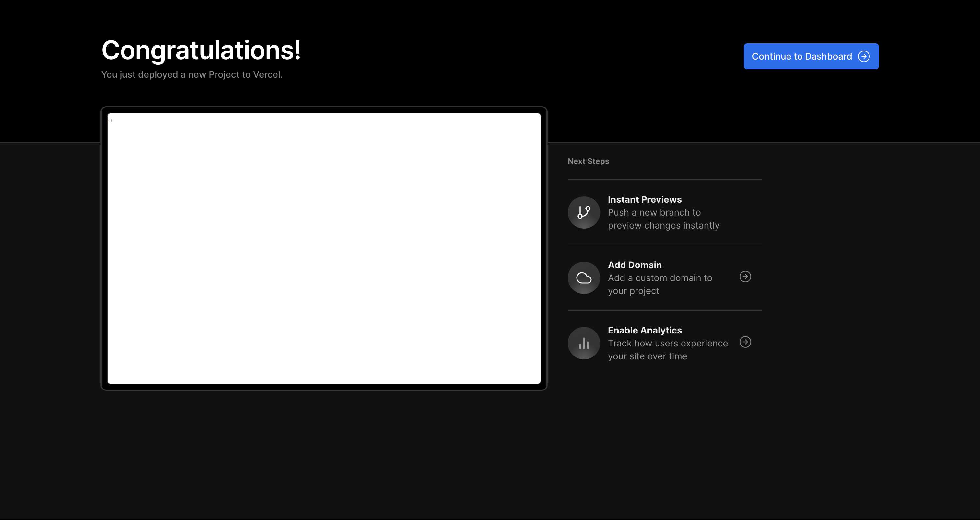Click the tiny braces text inside preview

110,120
